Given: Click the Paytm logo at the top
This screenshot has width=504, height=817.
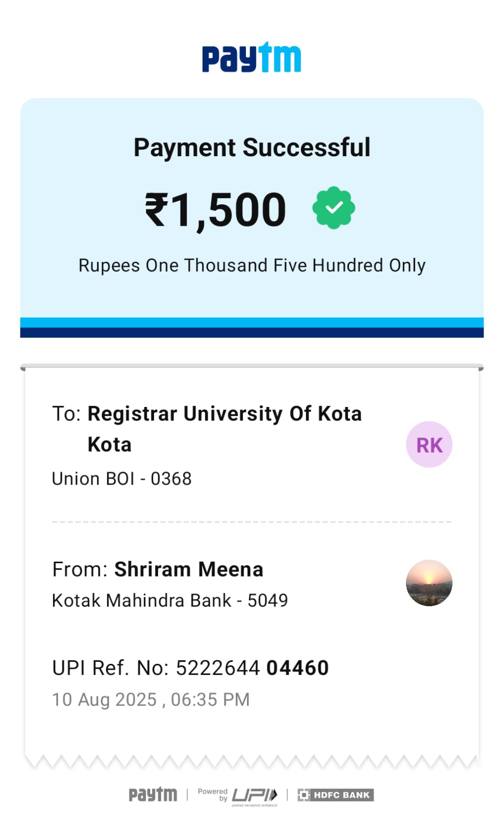Looking at the screenshot, I should pyautogui.click(x=251, y=58).
